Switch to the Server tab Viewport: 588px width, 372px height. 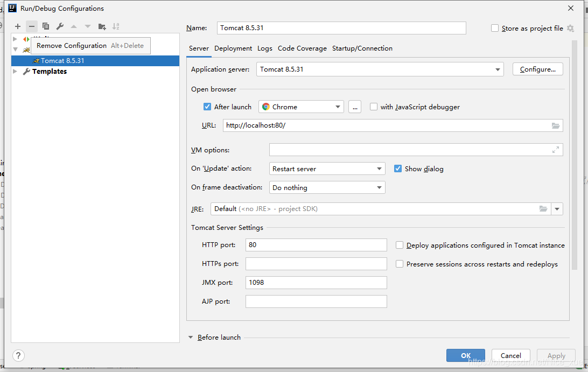coord(199,48)
